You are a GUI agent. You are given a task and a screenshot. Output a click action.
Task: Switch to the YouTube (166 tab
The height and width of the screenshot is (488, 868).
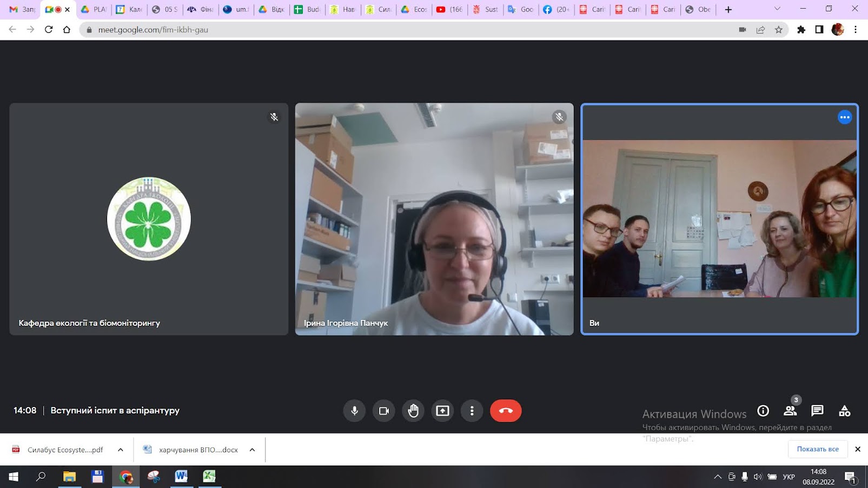449,9
